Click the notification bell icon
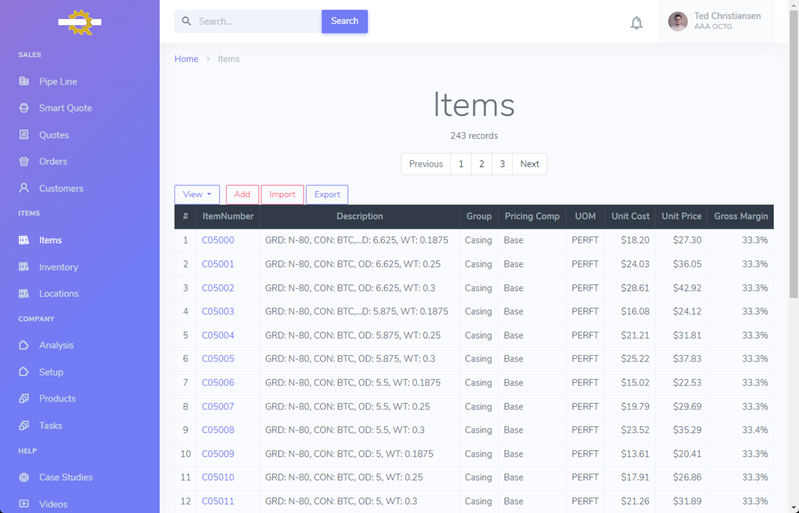The width and height of the screenshot is (799, 513). 636,22
